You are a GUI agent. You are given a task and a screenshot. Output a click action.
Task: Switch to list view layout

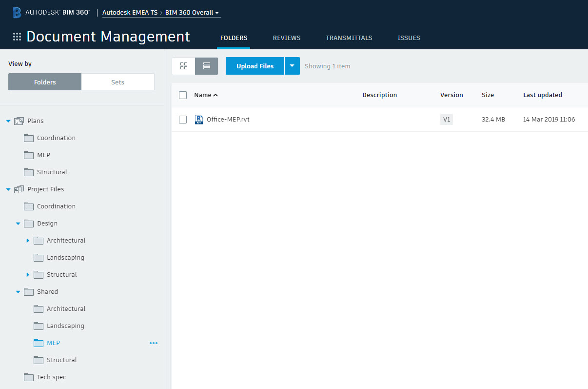tap(206, 66)
